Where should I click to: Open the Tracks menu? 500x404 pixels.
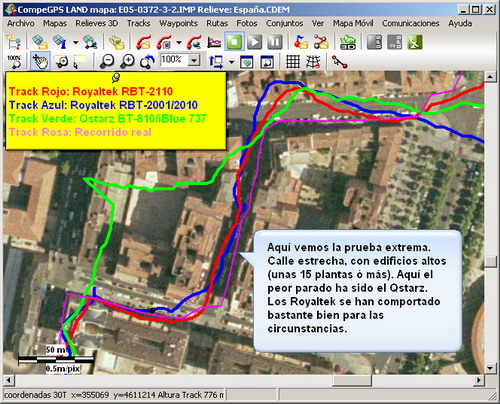pos(138,23)
